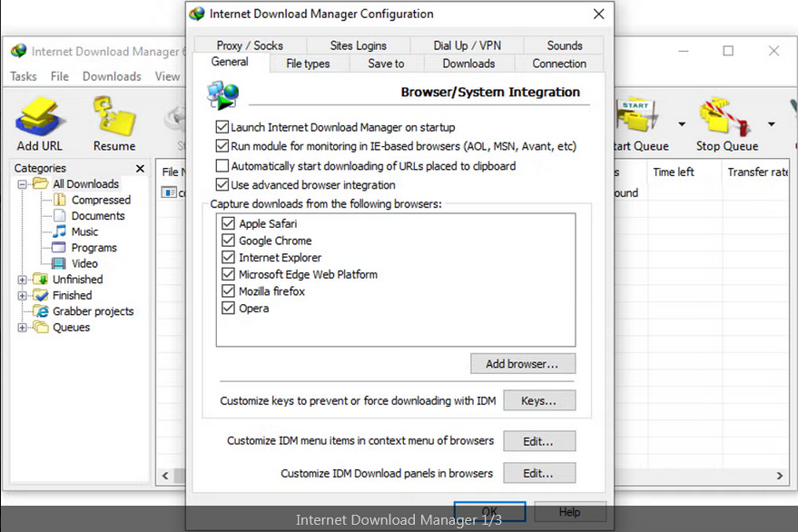This screenshot has height=532, width=798.
Task: Open the Downloads menu in main window
Action: 112,76
